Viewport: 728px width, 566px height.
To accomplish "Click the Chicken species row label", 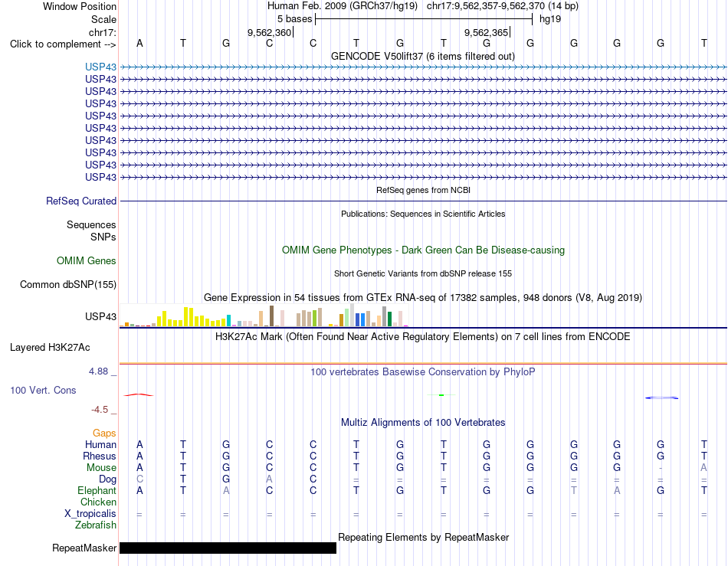I will [98, 502].
